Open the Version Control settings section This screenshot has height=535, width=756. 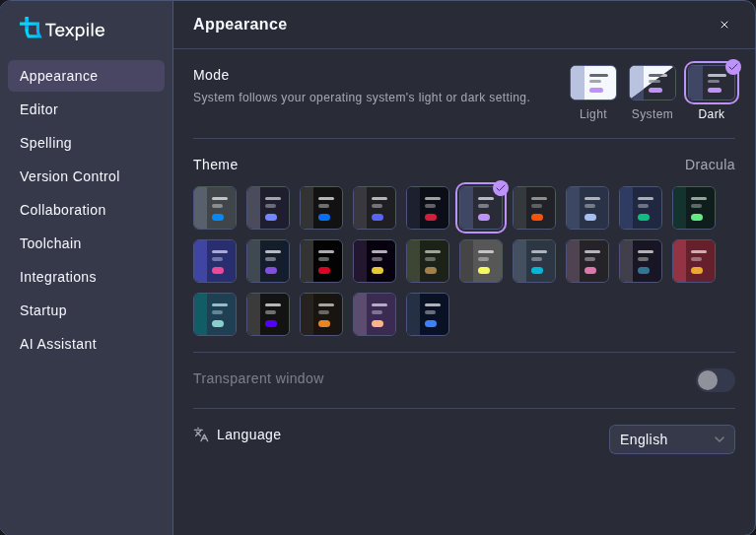click(x=87, y=176)
